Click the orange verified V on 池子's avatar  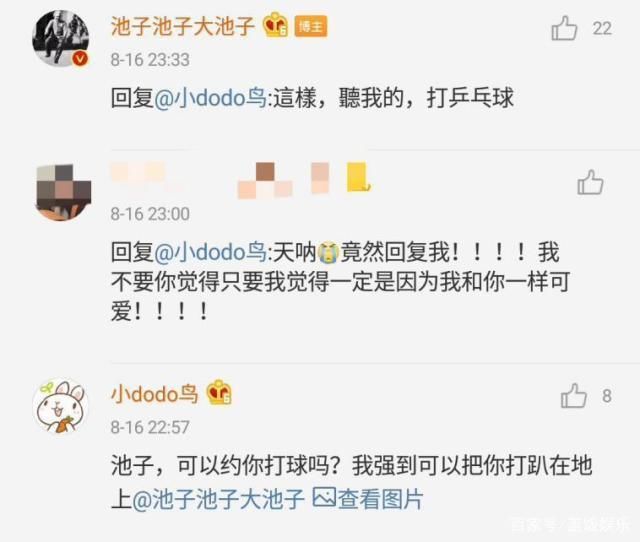coord(80,59)
